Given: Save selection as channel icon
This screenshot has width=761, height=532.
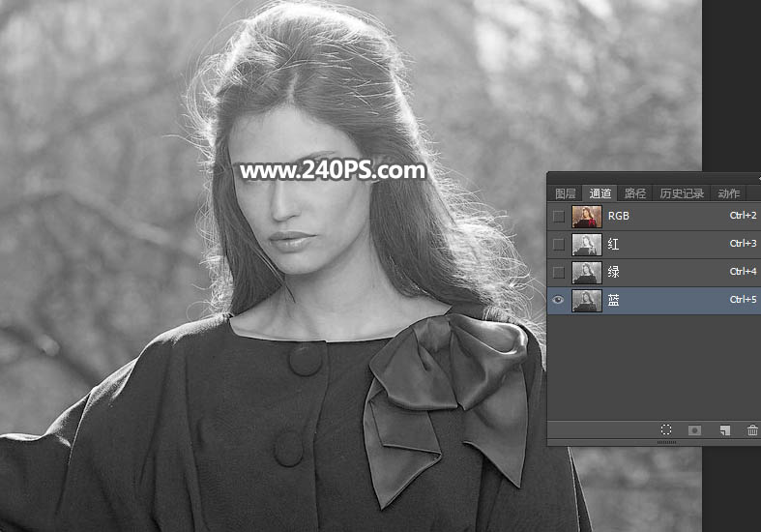Looking at the screenshot, I should click(x=694, y=430).
